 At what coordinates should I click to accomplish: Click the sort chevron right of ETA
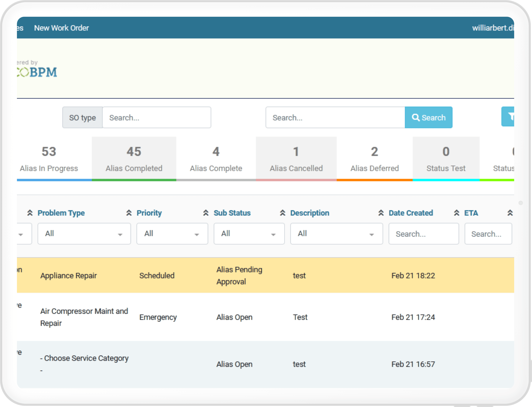pyautogui.click(x=510, y=213)
